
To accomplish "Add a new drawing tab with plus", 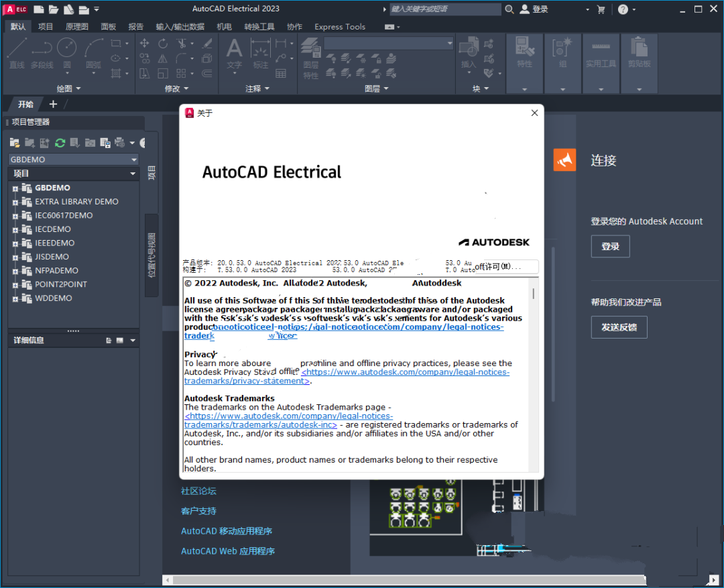I will 53,105.
